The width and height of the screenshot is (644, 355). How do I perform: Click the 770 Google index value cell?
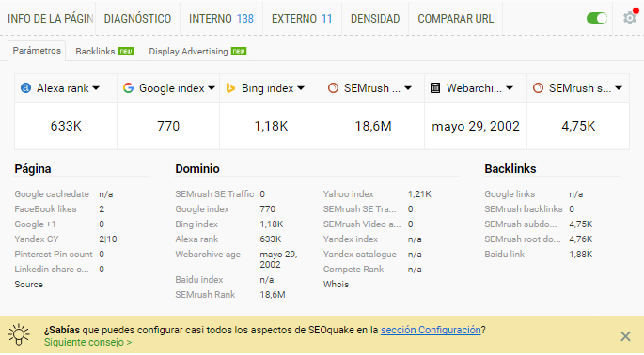pyautogui.click(x=168, y=126)
